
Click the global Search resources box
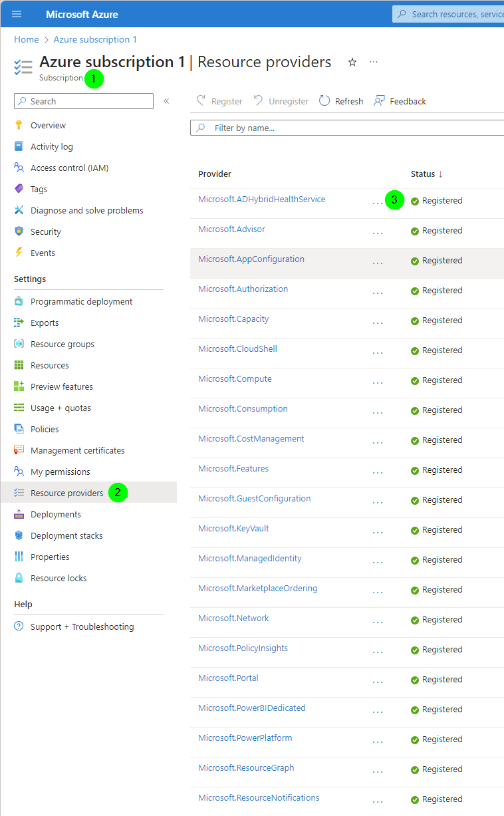(448, 14)
